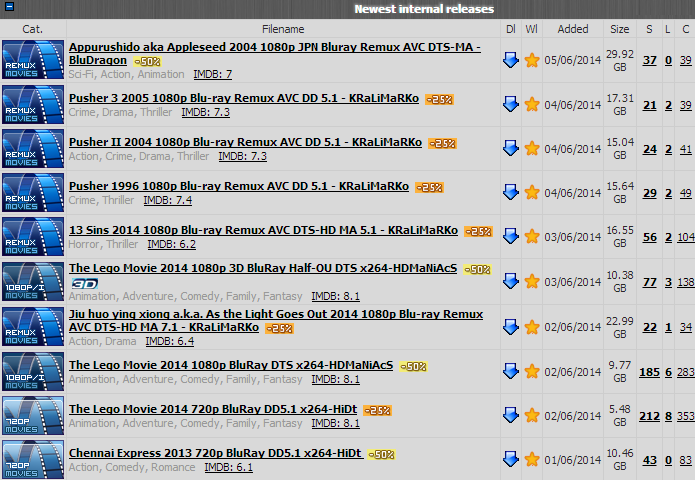Screen dimensions: 695x480
Task: Star Lego Movie 720p HiDt release
Action: (x=531, y=415)
